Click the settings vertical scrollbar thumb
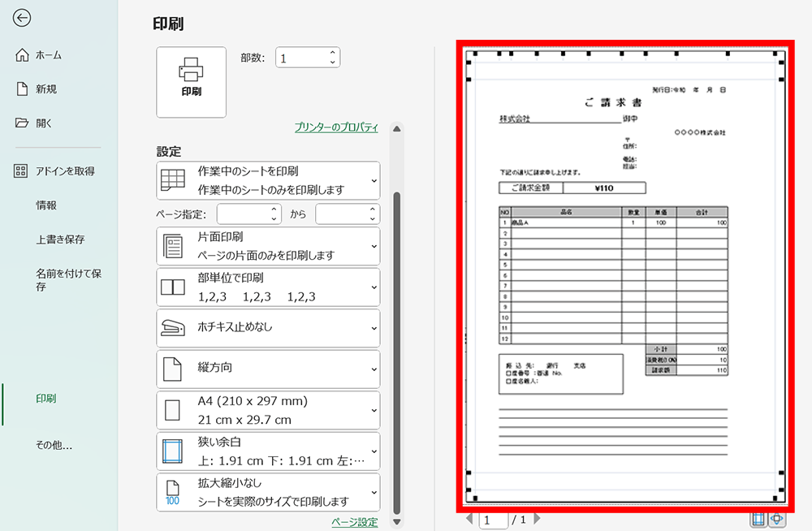 coord(397,352)
